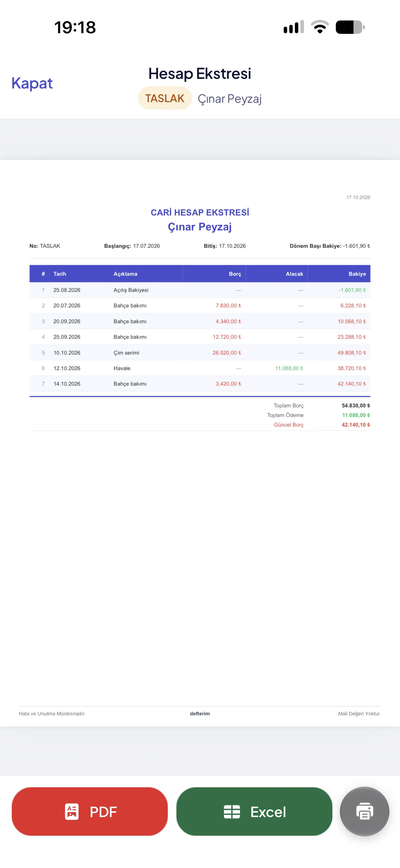The image size is (400, 868).
Task: Click the 'Çim serimi' description cell
Action: pos(126,352)
